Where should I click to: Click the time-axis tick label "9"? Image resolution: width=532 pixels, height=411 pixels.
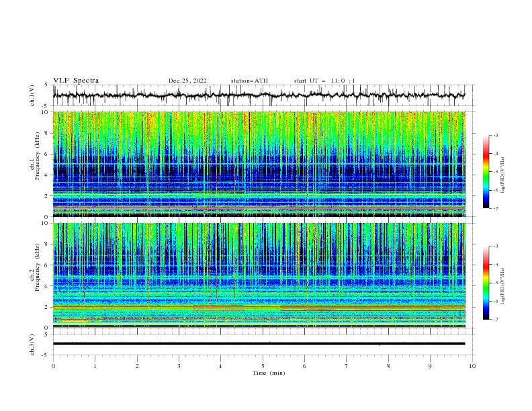point(430,366)
